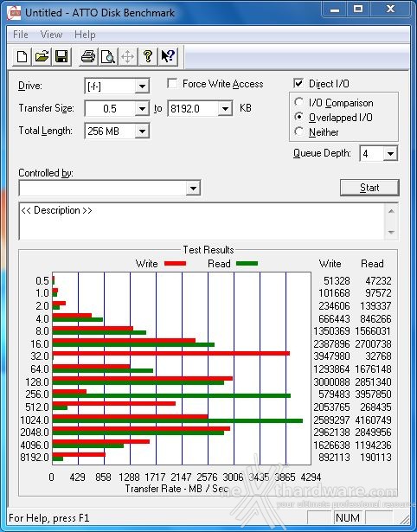417x532 pixels.
Task: Open About via the question mark icon
Action: 148,56
